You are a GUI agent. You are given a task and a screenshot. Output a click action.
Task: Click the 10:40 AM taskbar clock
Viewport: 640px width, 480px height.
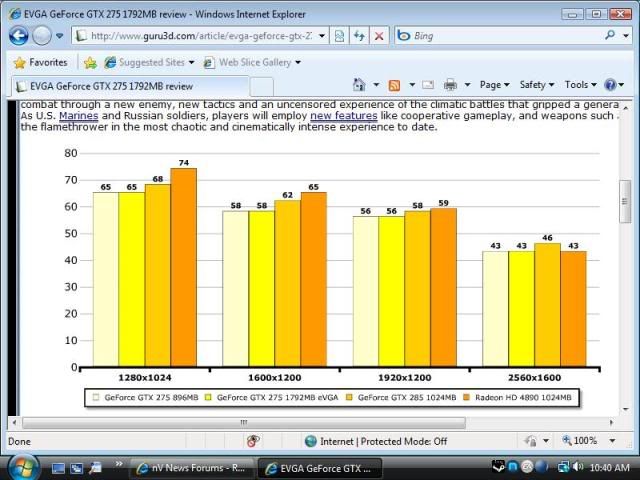tap(610, 467)
